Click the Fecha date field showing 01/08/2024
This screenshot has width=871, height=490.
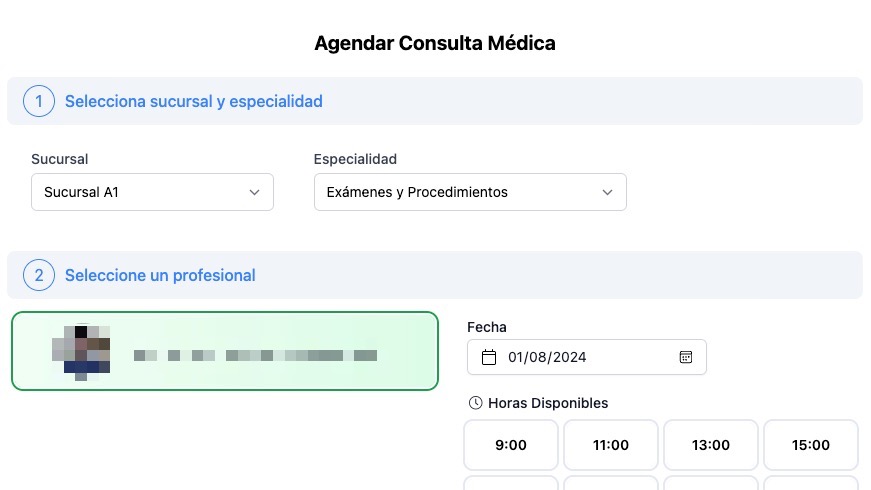click(585, 357)
